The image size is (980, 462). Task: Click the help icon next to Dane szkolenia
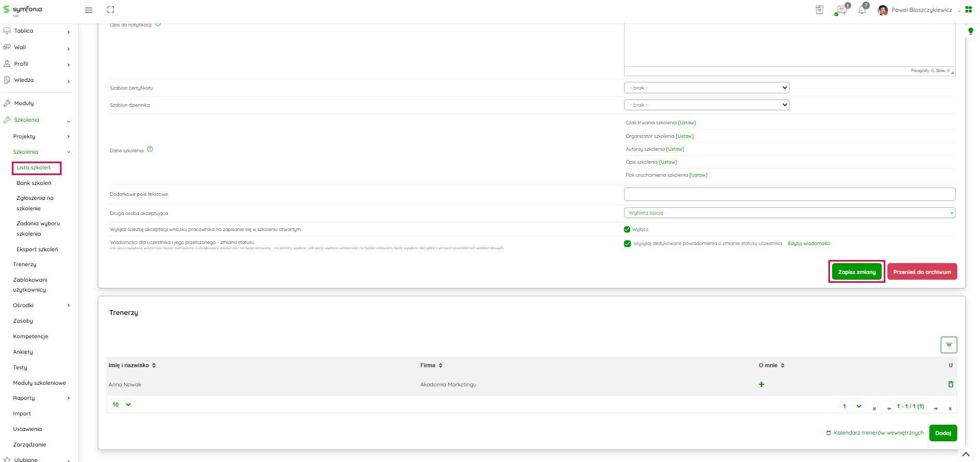click(x=150, y=149)
